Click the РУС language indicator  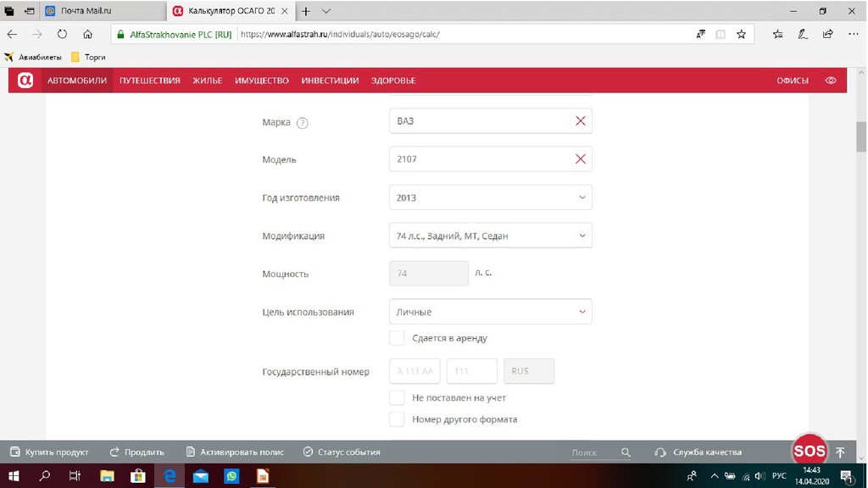pyautogui.click(x=779, y=476)
